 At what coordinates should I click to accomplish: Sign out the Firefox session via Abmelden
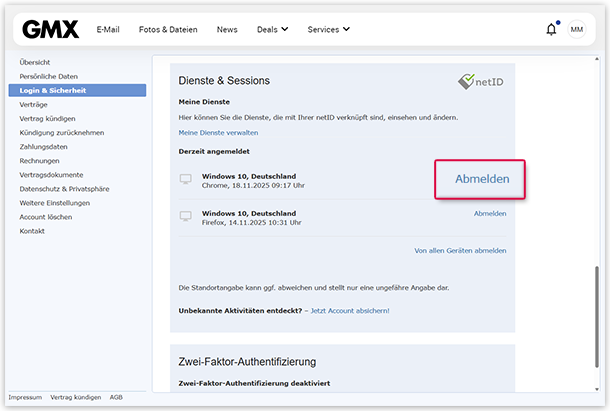pyautogui.click(x=490, y=214)
